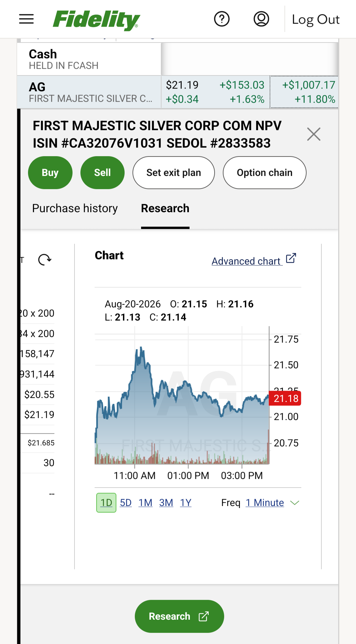Click total gain +$1,007.17 cell

coord(304,92)
